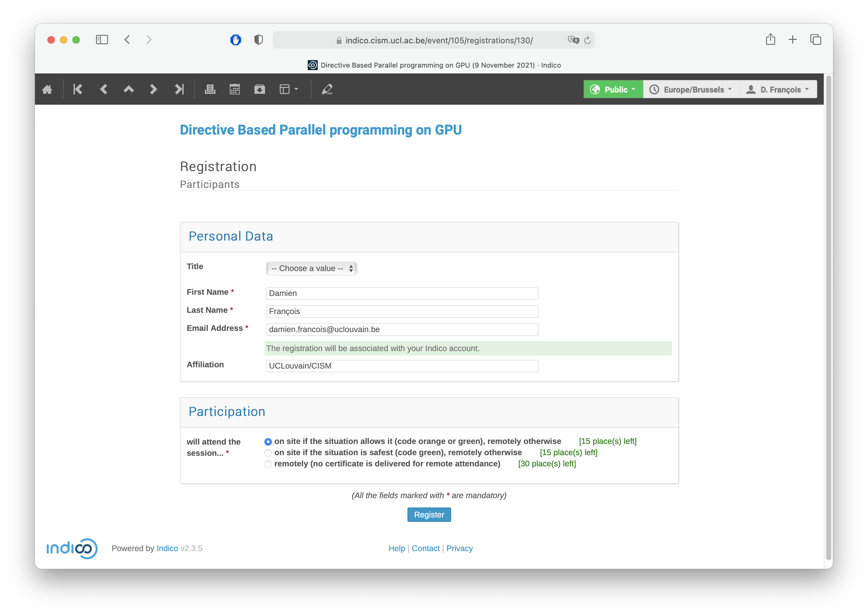
Task: Open the blue hand privacy extension
Action: pyautogui.click(x=236, y=40)
